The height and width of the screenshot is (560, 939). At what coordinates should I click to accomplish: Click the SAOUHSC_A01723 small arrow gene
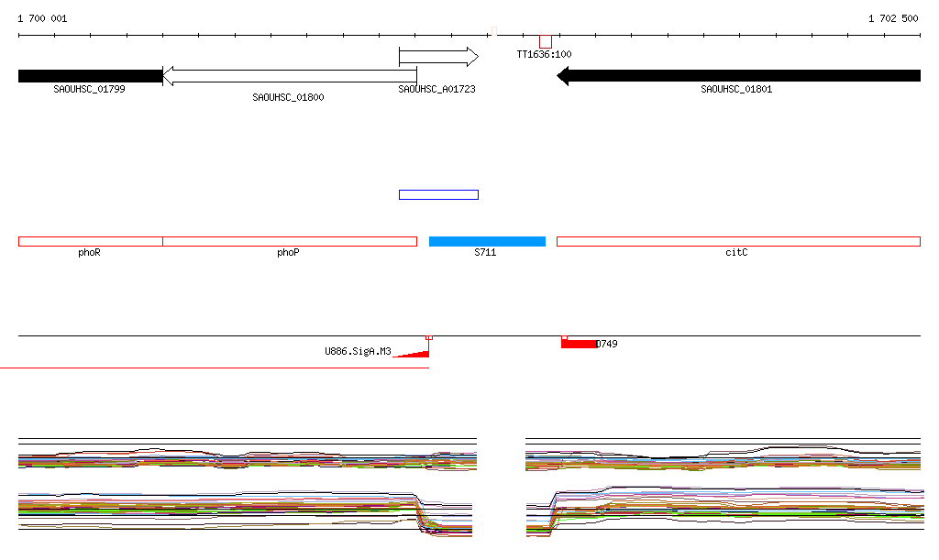pos(438,57)
